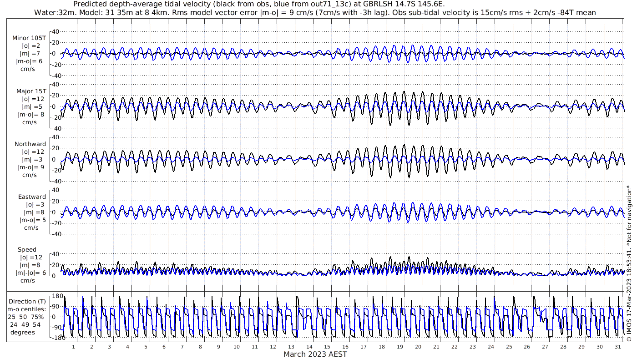
Task: Click the '|m-o|= 8' value in the Major panel
Action: (30, 114)
